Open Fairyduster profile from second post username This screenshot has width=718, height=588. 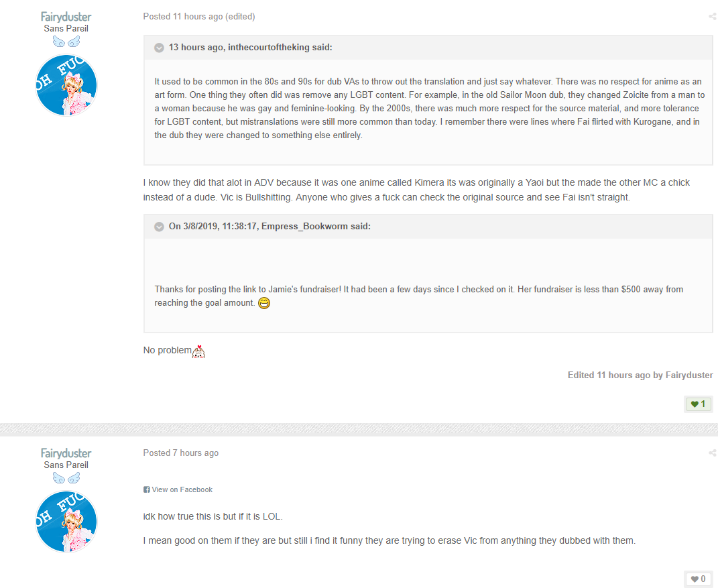click(66, 453)
